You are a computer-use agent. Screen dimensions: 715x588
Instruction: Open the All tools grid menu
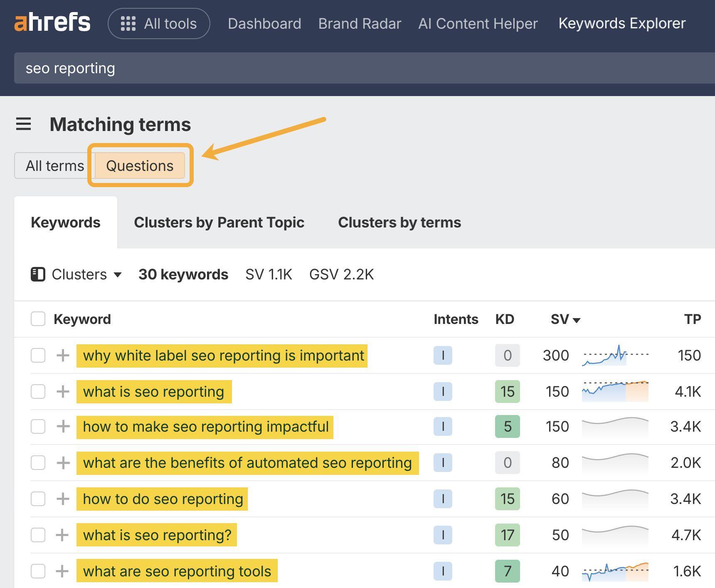(x=158, y=24)
